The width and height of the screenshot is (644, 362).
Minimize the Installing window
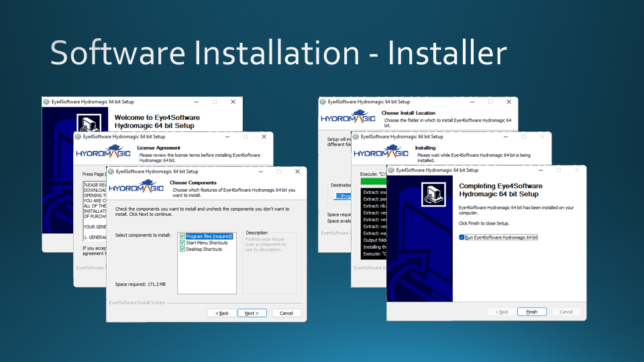coord(506,137)
